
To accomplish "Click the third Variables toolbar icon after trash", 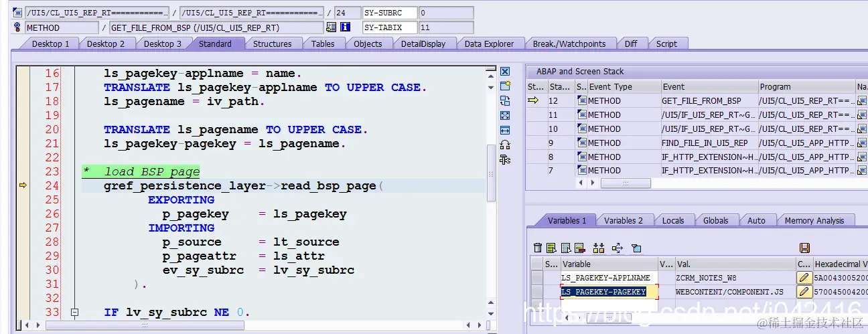I will click(566, 248).
